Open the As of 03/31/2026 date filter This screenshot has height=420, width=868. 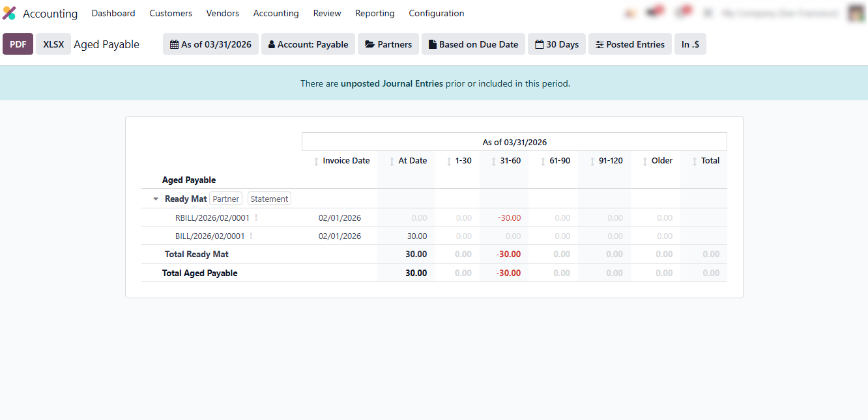click(210, 44)
